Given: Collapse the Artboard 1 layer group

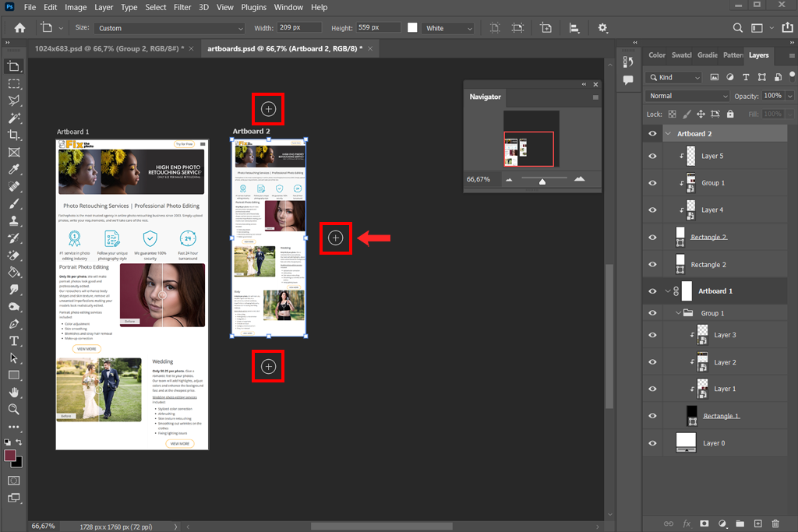Looking at the screenshot, I should (668, 291).
